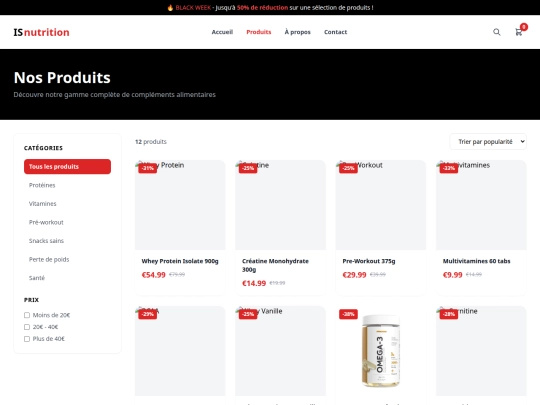Image resolution: width=540 pixels, height=405 pixels.
Task: Click Multivitamines 60 tabs title
Action: click(477, 261)
